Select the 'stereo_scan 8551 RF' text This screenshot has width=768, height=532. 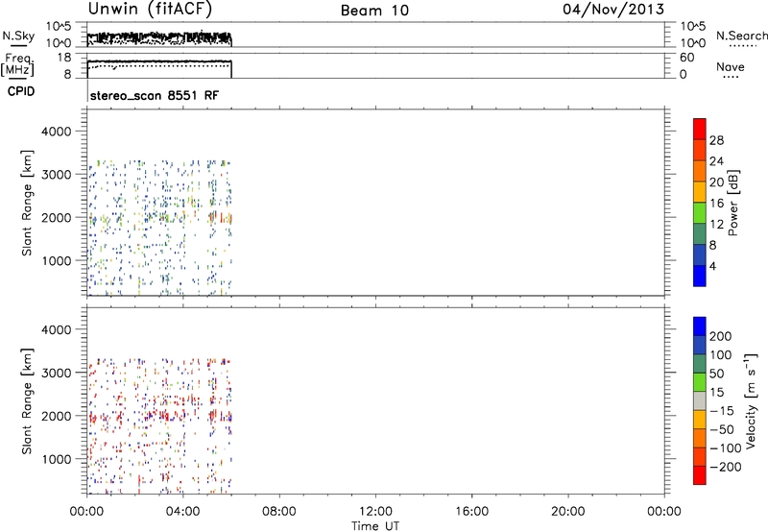click(x=155, y=95)
